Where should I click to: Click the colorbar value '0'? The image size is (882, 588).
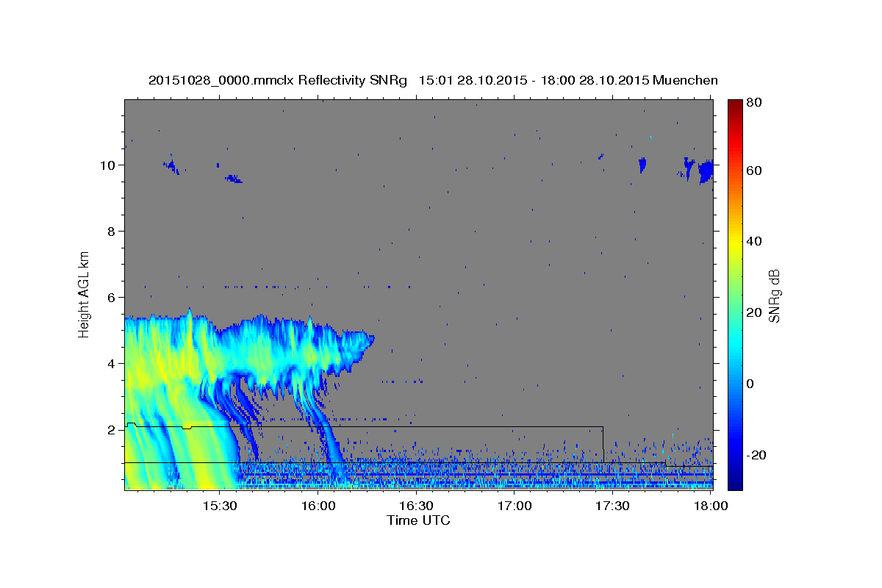[x=750, y=384]
